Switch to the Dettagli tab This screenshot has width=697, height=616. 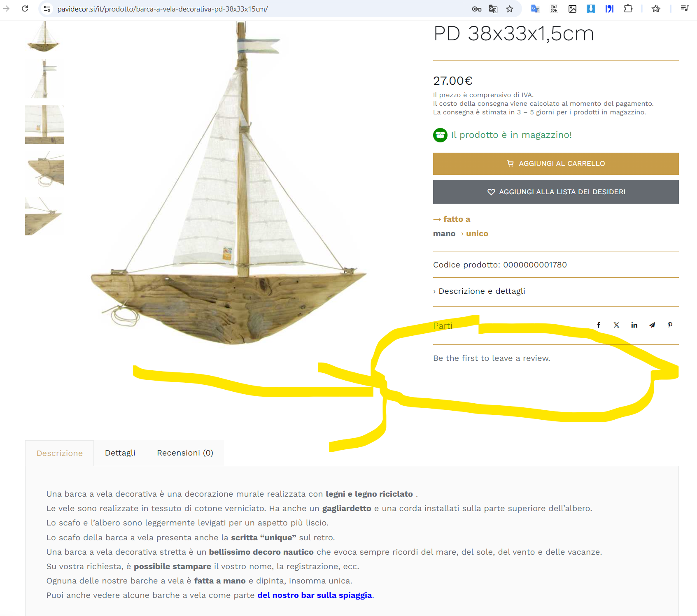click(120, 453)
